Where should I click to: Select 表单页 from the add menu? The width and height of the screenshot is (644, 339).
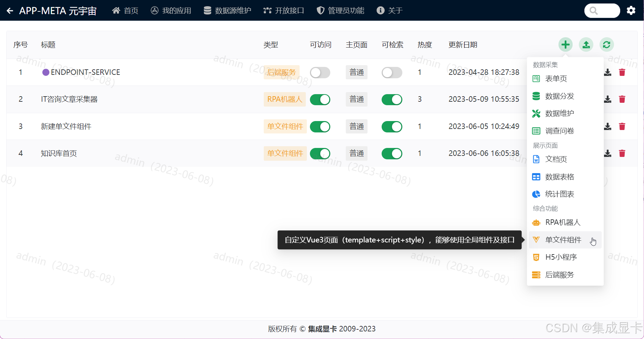coord(565,79)
